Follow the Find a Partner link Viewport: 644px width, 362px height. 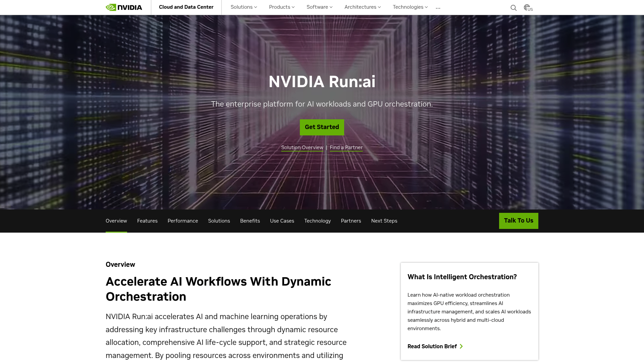(x=346, y=147)
